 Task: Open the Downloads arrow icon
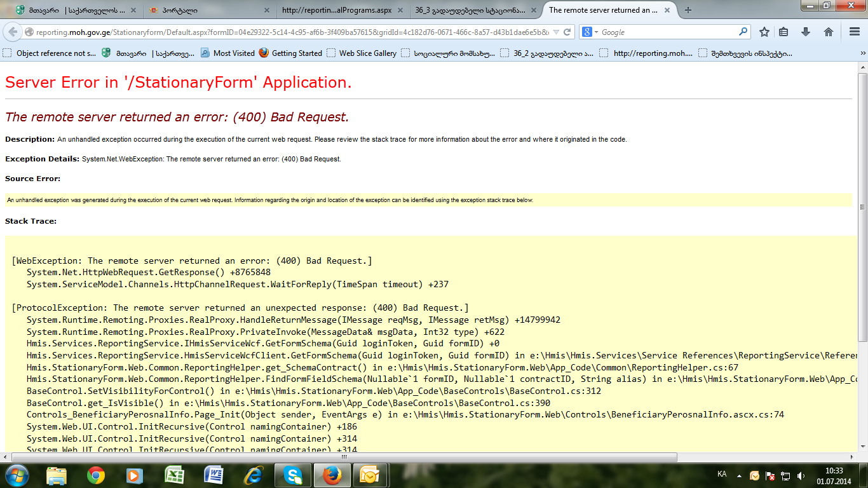806,32
